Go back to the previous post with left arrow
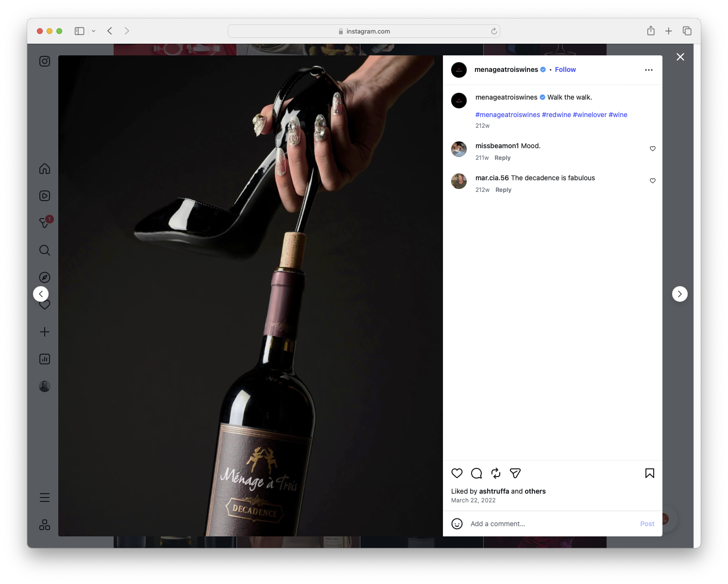Viewport: 728px width, 584px height. pos(41,293)
